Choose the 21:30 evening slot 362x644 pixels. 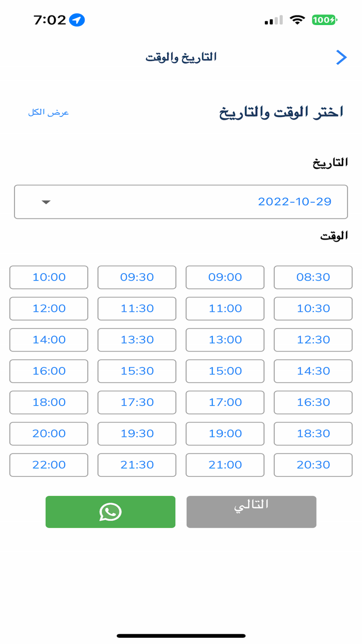[x=137, y=465]
